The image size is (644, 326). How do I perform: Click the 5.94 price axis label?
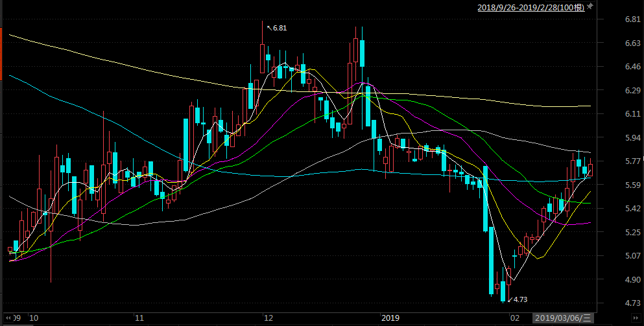[632, 137]
